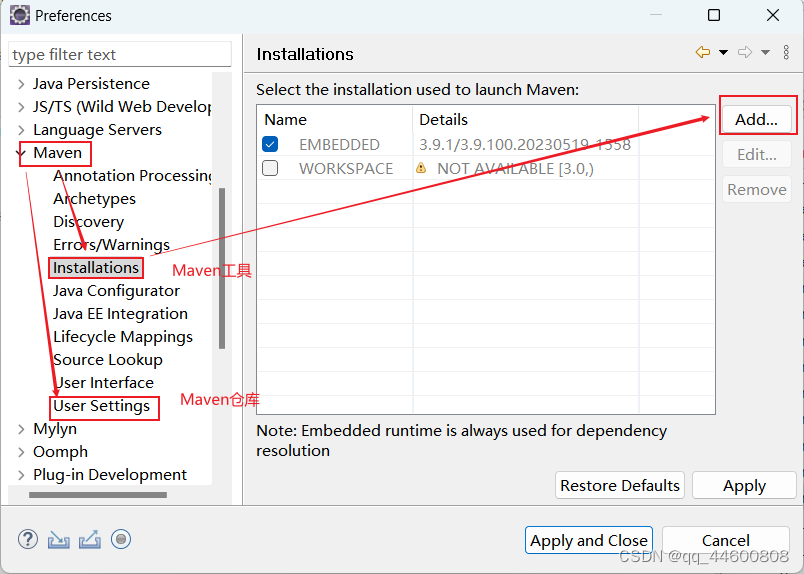Select the Mylyn tree label
804x574 pixels.
pyautogui.click(x=55, y=429)
